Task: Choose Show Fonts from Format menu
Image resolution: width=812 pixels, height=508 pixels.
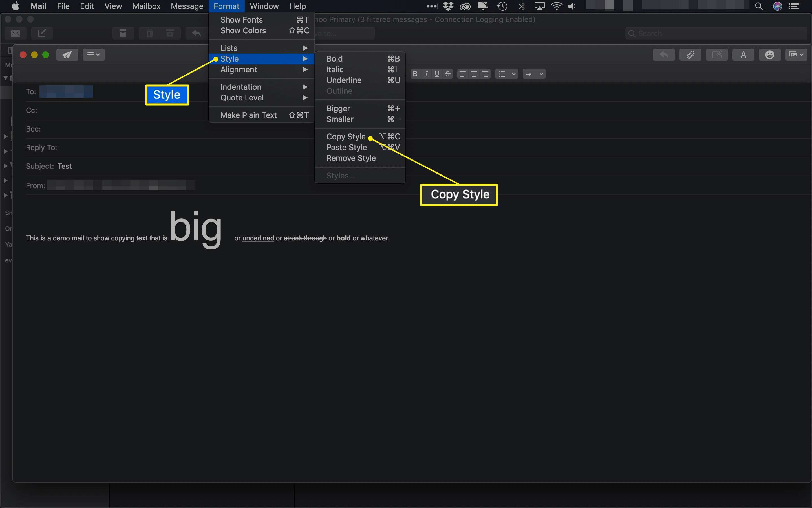Action: [261, 20]
